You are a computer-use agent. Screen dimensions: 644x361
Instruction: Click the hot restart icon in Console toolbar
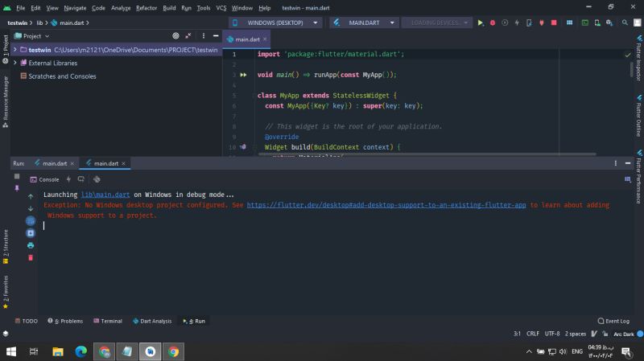click(81, 179)
